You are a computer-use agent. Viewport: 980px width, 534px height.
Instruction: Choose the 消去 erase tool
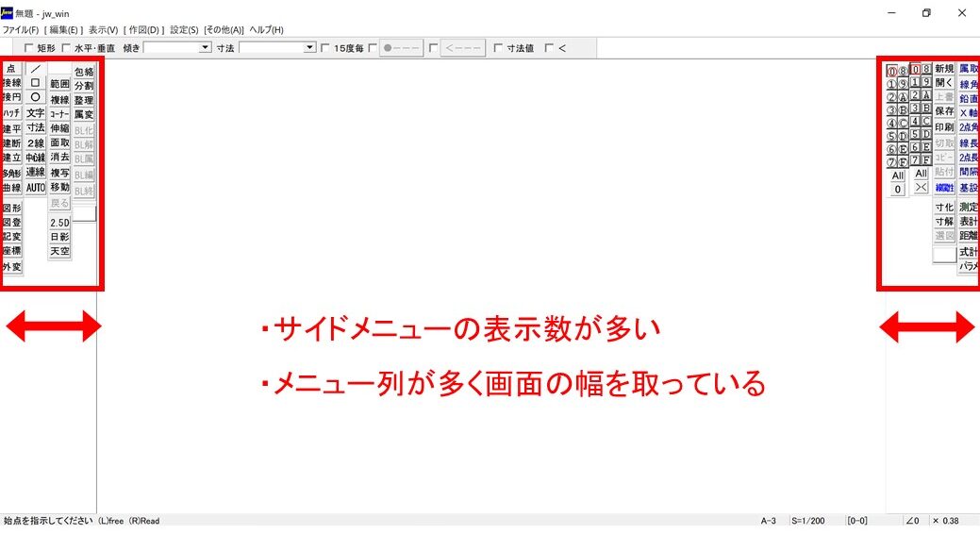pos(60,157)
